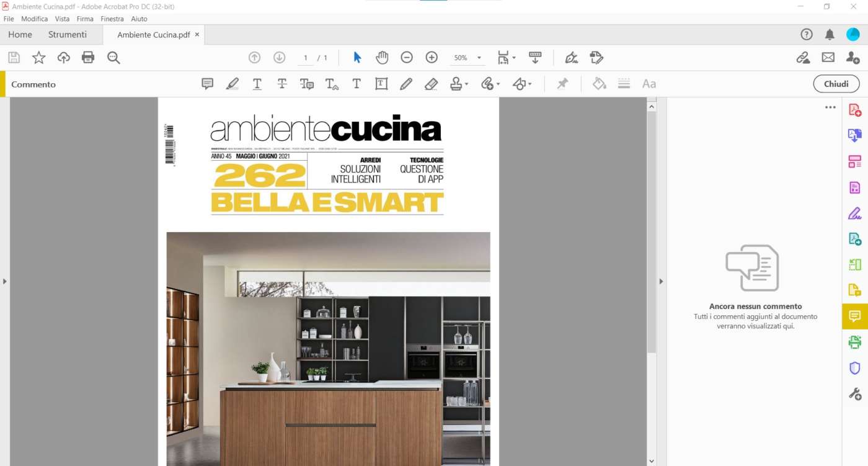Go to previous page arrow
This screenshot has width=868, height=466.
254,58
